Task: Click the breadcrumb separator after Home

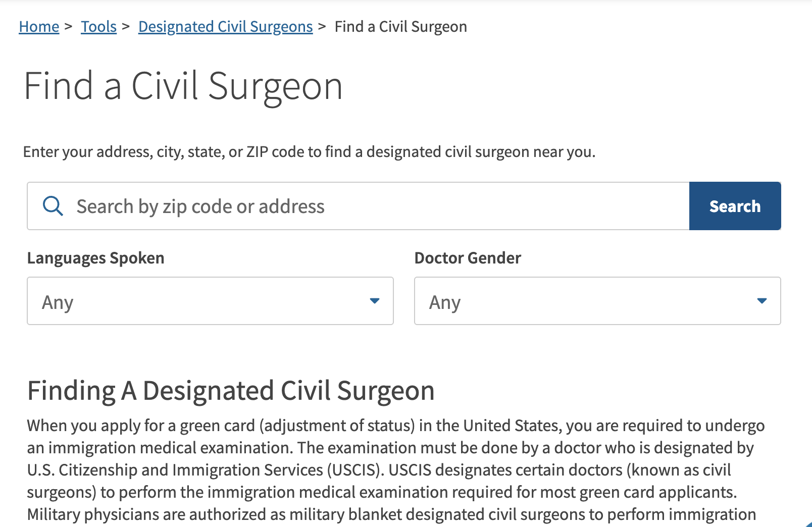Action: tap(69, 26)
